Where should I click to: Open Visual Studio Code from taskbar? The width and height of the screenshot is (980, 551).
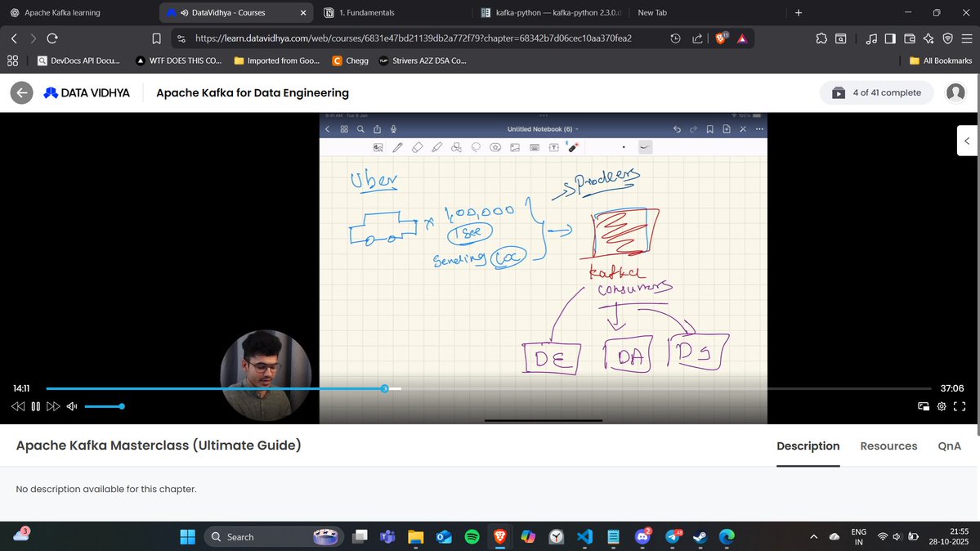tap(584, 536)
